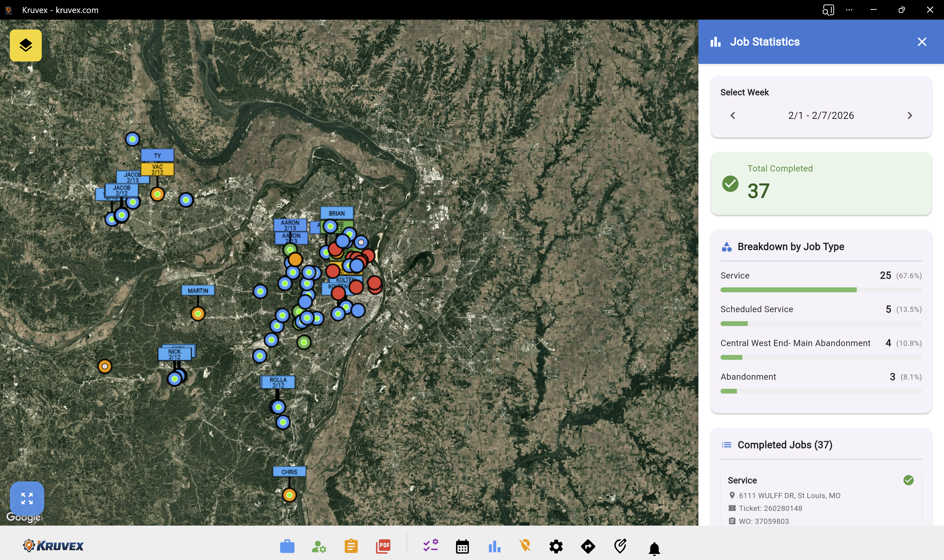
Task: Toggle the orange hidden-location pin icon
Action: coord(525,545)
